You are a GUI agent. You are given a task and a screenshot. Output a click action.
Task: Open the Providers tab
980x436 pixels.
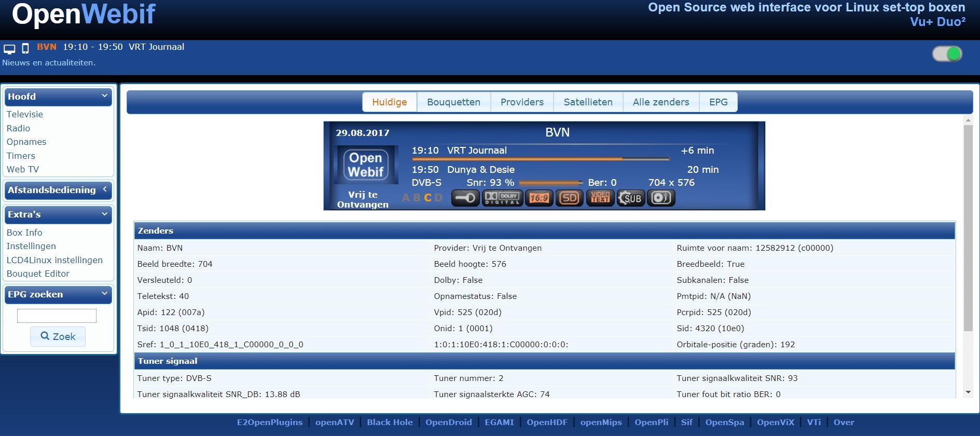click(522, 102)
